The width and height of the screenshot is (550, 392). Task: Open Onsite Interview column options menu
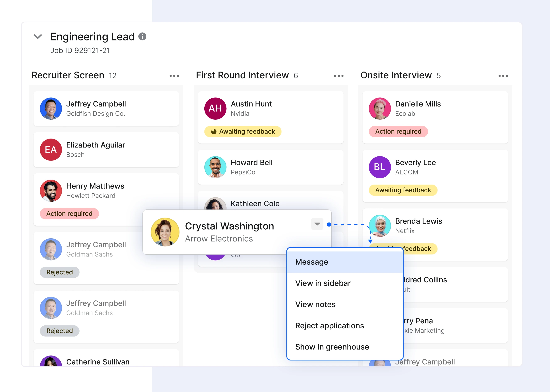pyautogui.click(x=503, y=76)
